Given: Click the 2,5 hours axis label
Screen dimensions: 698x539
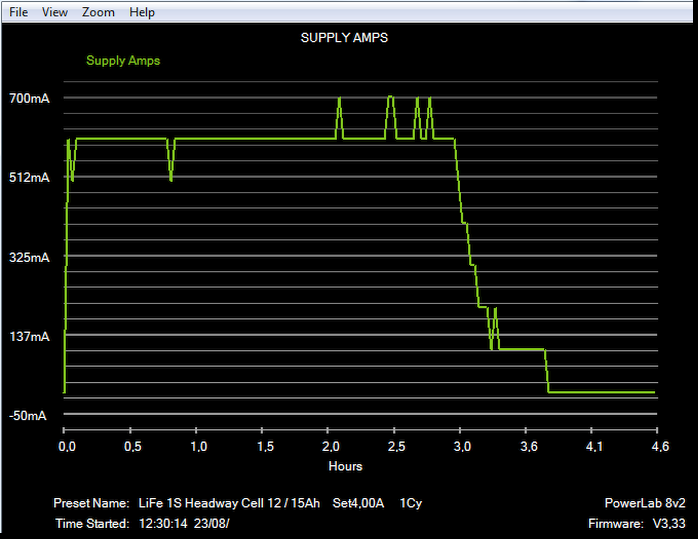Looking at the screenshot, I should [396, 446].
